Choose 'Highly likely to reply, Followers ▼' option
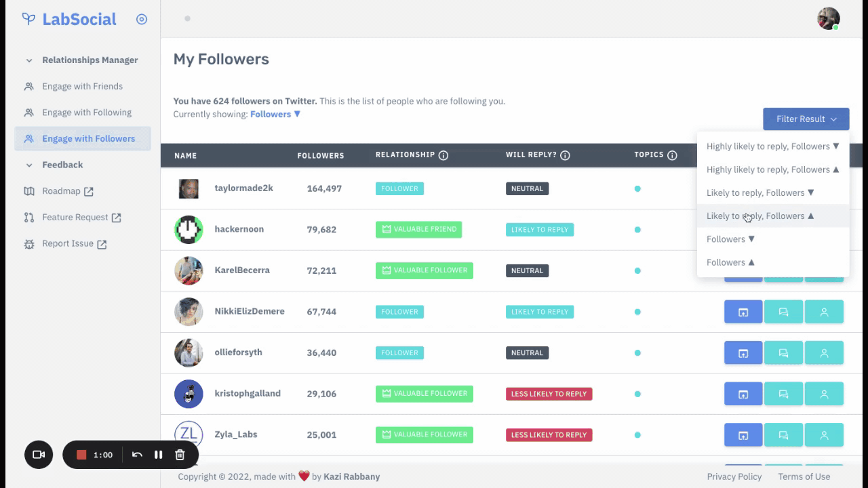Viewport: 868px width, 488px height. 772,146
